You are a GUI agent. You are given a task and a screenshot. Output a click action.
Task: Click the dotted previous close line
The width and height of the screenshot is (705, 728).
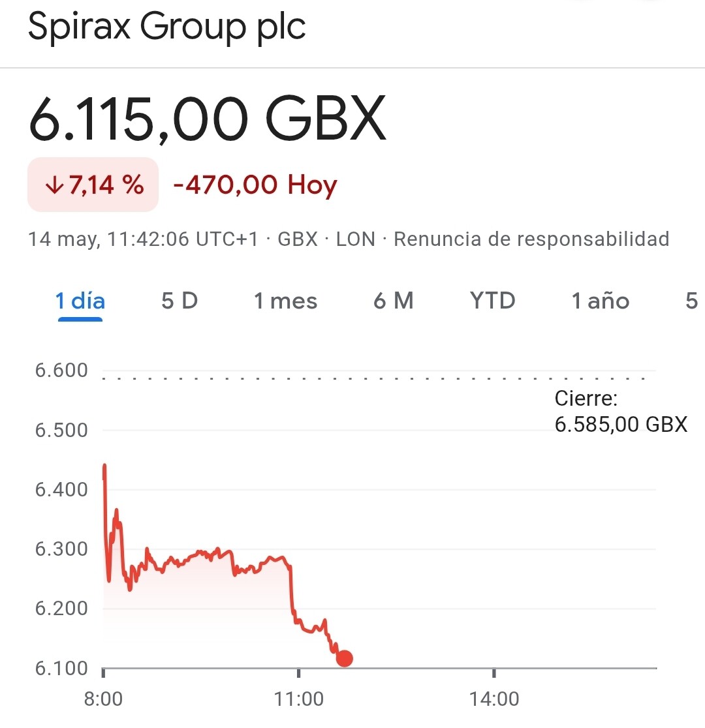tap(373, 379)
